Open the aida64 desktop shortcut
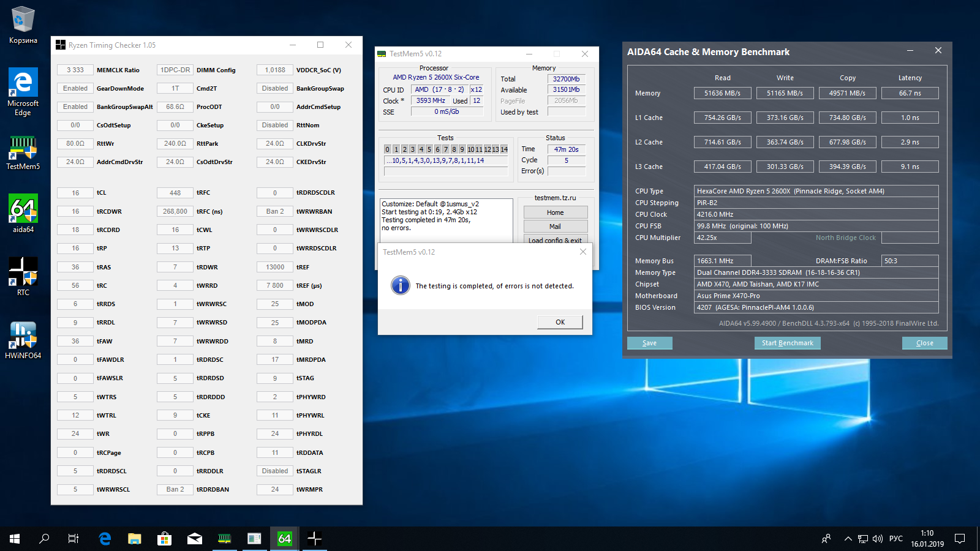The image size is (980, 551). 23,213
